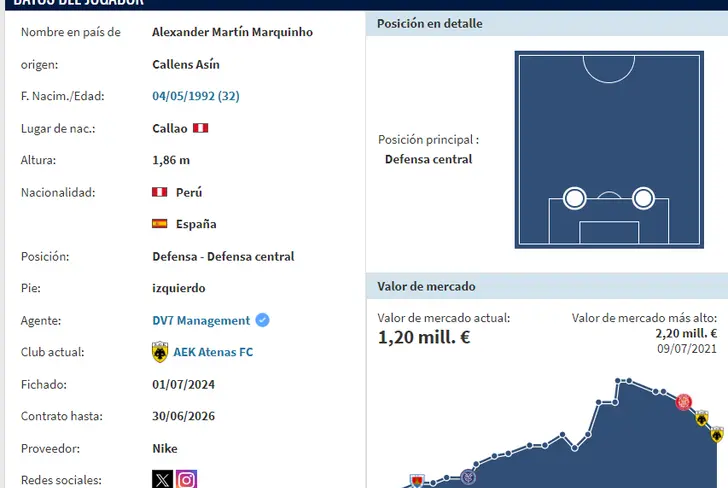Open the birth date 04/05/1992 (32) link

pos(196,96)
